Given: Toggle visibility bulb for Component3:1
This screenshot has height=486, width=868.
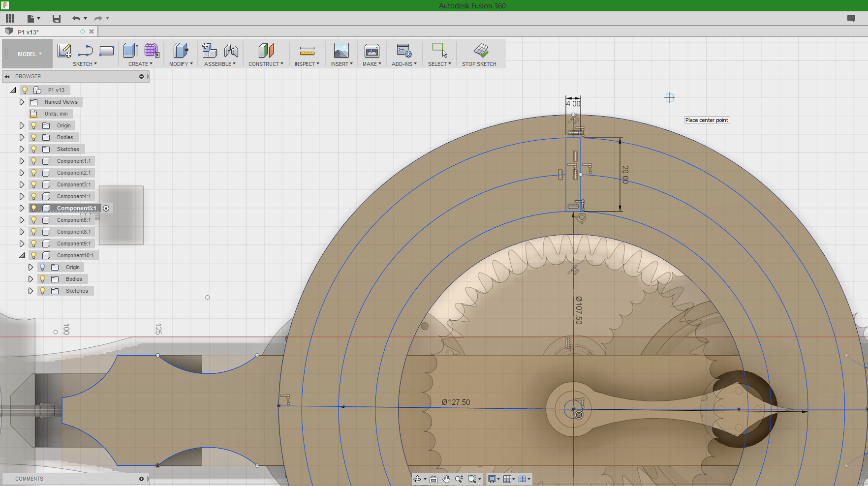Looking at the screenshot, I should tap(34, 184).
